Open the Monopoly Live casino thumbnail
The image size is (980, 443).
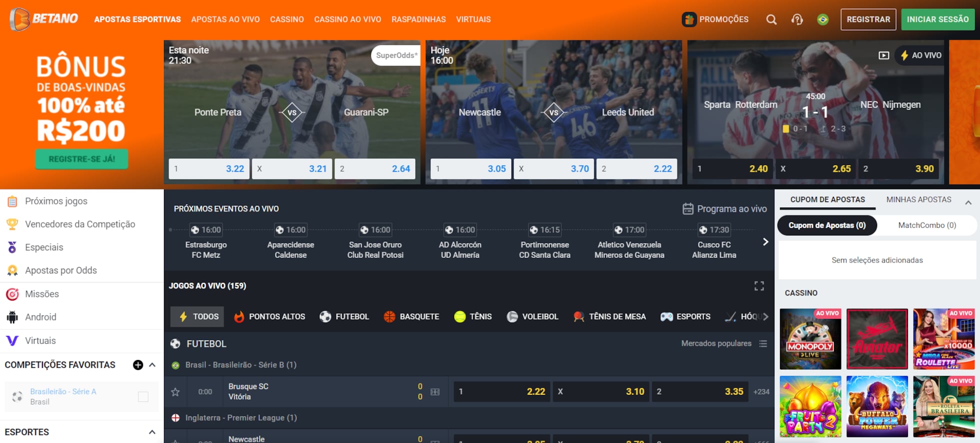(810, 339)
